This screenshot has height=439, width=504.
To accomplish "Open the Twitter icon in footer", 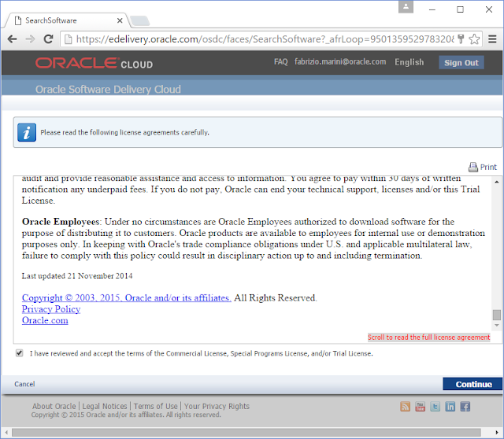I will coord(435,407).
